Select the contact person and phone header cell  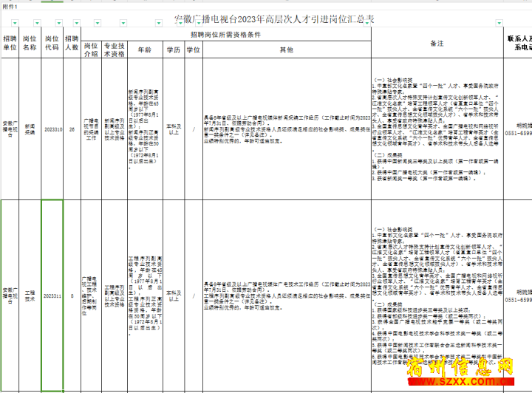518,43
